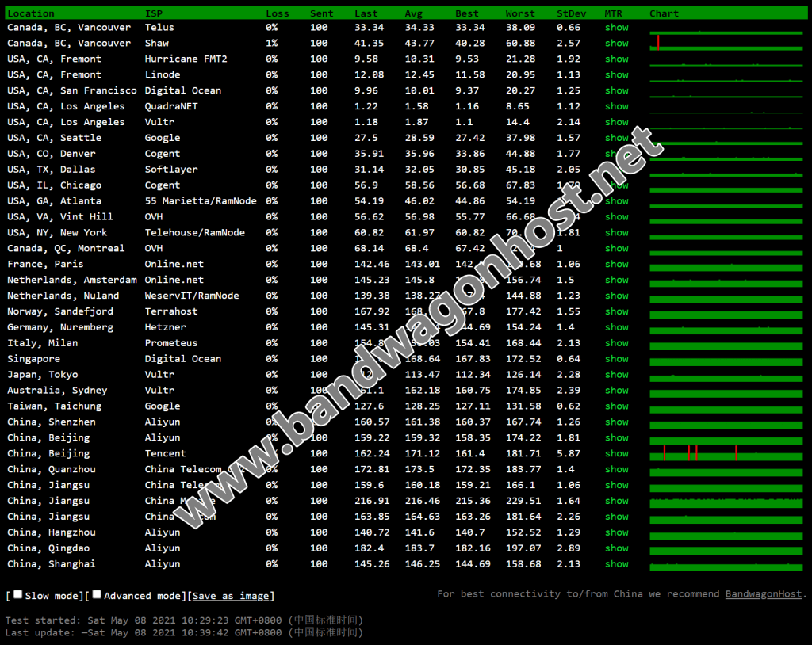Show MTR for San Francisco Digital Ocean
812x645 pixels.
(x=617, y=90)
